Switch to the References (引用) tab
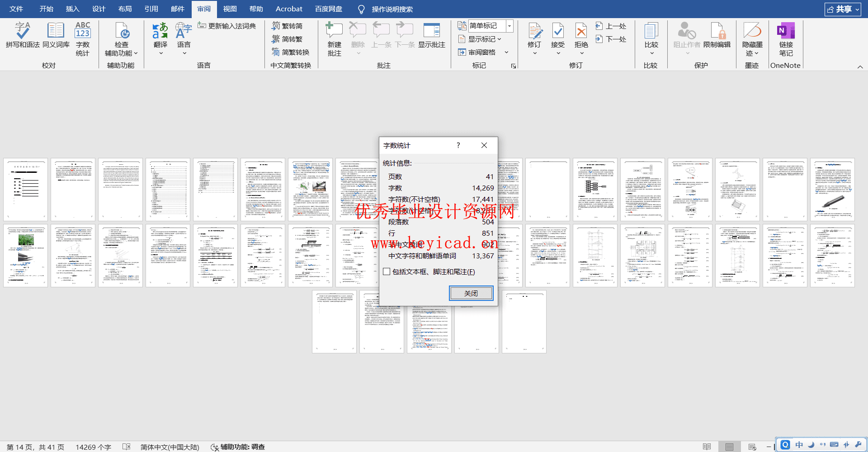Screen dimensions: 868x452 pyautogui.click(x=151, y=9)
